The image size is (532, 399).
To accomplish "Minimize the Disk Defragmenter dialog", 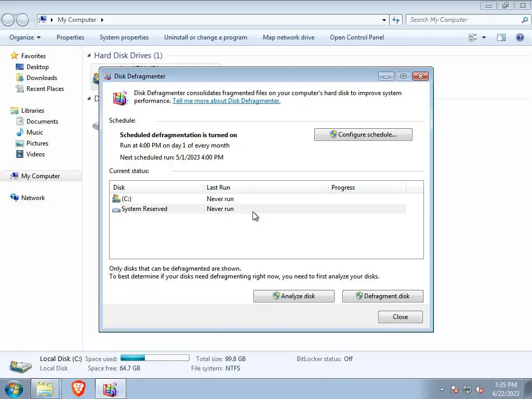I will [386, 76].
